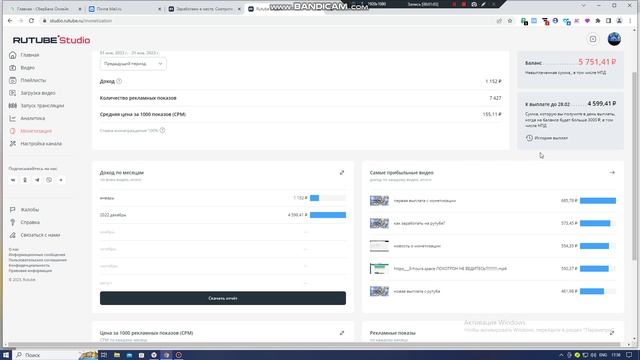This screenshot has height=360, width=640.
Task: Click История выплат link
Action: pyautogui.click(x=547, y=138)
